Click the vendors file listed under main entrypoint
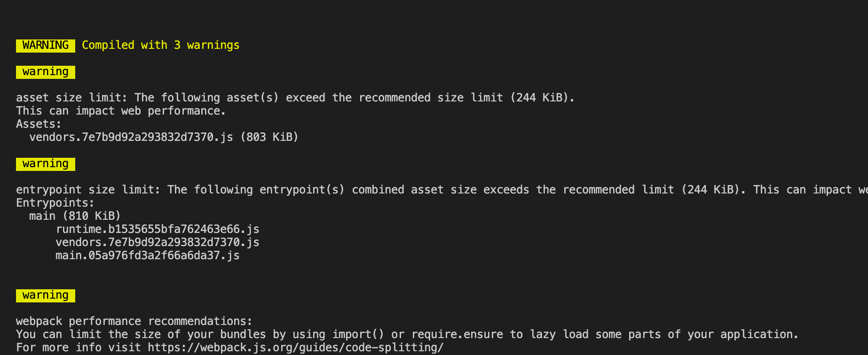This screenshot has width=868, height=355. 157,242
